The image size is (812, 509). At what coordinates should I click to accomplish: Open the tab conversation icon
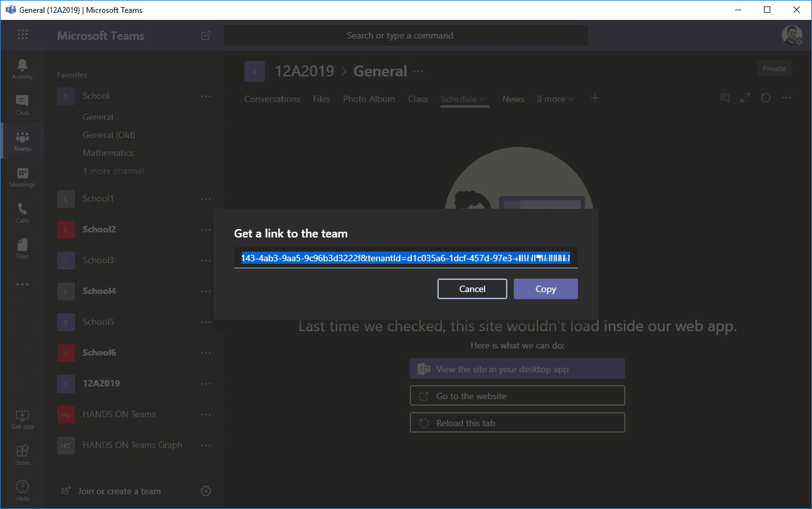click(725, 98)
